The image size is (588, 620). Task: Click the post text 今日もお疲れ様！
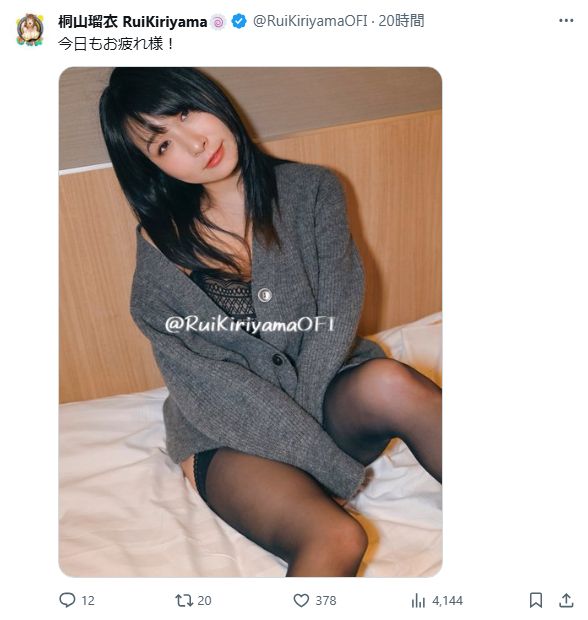(117, 43)
